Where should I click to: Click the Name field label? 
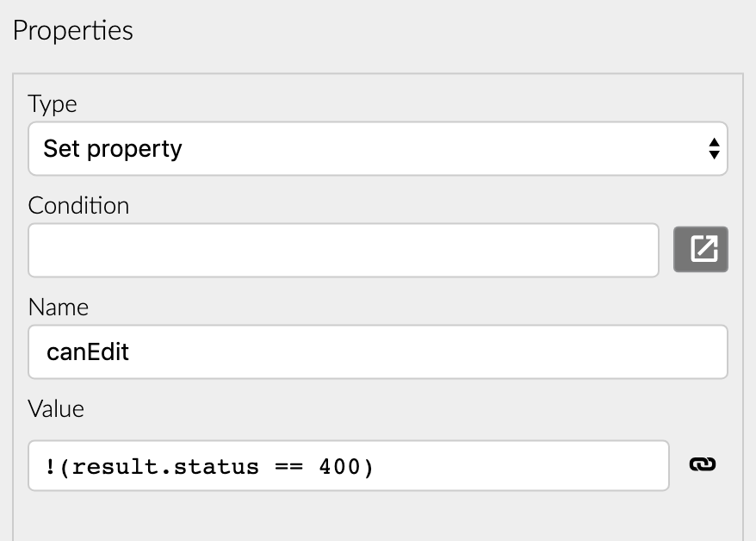coord(59,308)
